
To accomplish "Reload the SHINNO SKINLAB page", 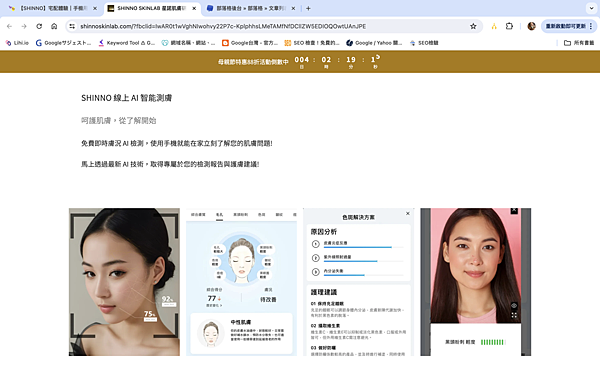I will click(39, 26).
